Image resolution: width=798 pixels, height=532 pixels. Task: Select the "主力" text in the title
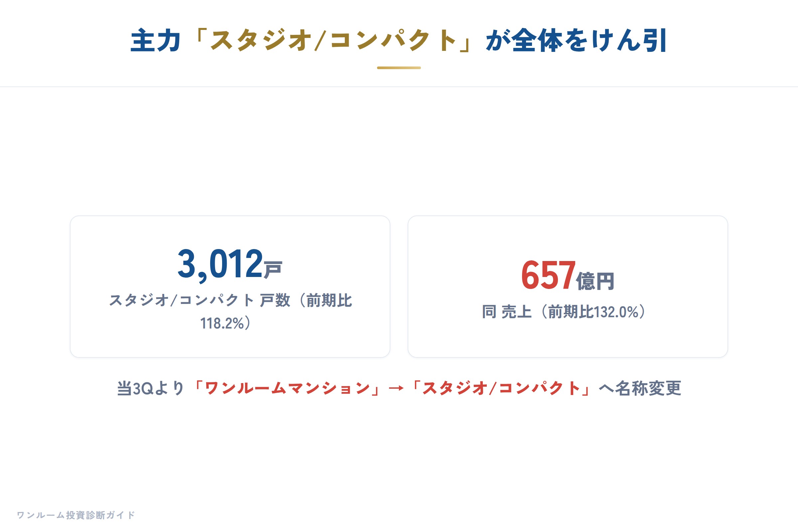pos(156,41)
